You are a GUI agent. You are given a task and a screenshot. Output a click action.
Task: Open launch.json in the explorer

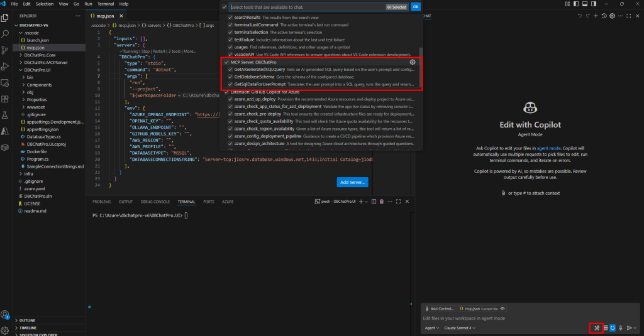(37, 40)
